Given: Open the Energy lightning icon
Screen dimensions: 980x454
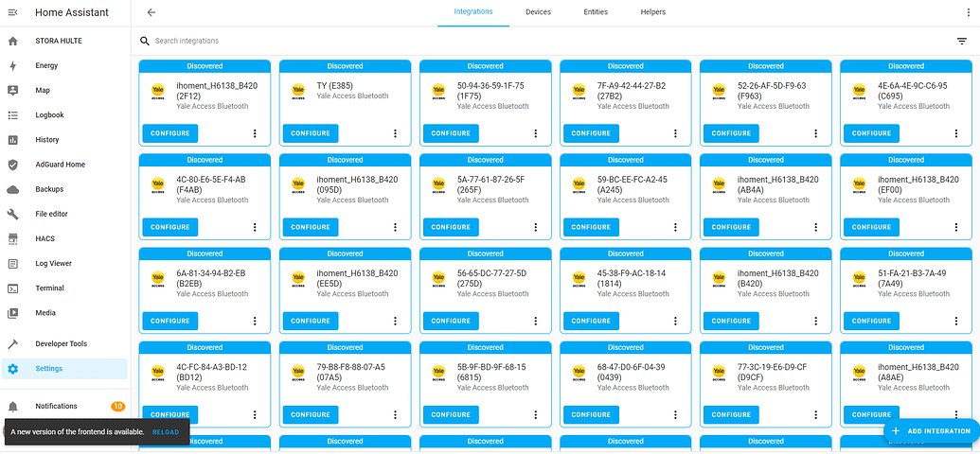Looking at the screenshot, I should pyautogui.click(x=12, y=65).
